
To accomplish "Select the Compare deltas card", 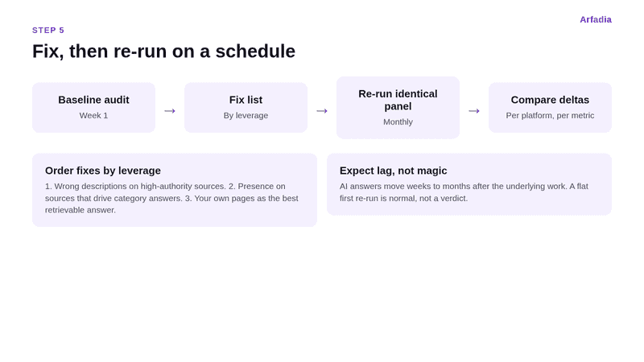I will (x=550, y=108).
